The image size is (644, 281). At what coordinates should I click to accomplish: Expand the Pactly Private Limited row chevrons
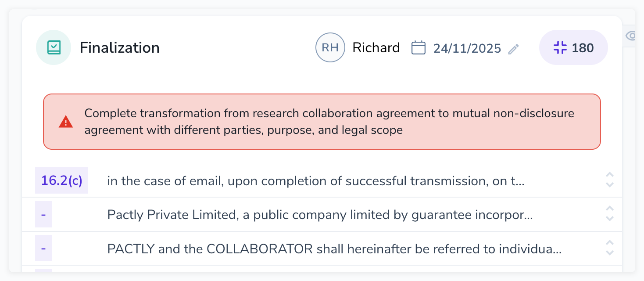pyautogui.click(x=609, y=213)
